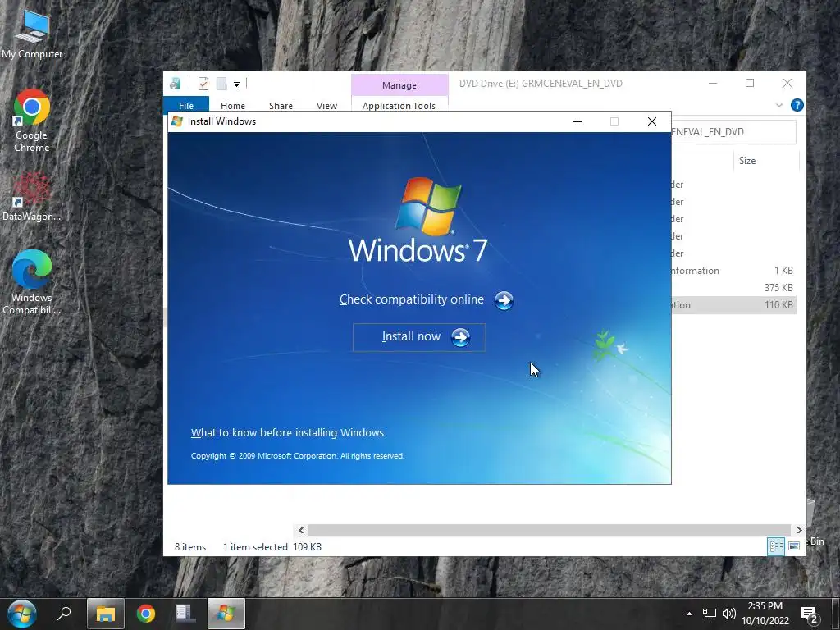Open the volume tray icon
Image resolution: width=840 pixels, height=630 pixels.
pyautogui.click(x=728, y=614)
